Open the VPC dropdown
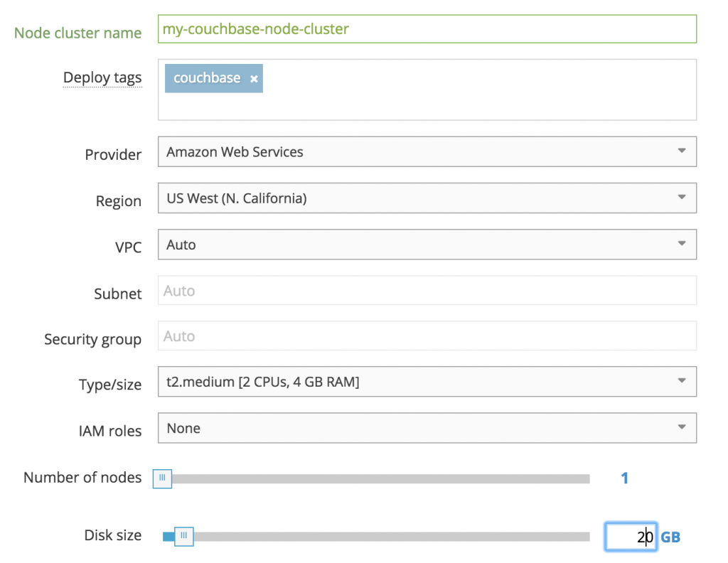This screenshot has width=728, height=563. [427, 245]
